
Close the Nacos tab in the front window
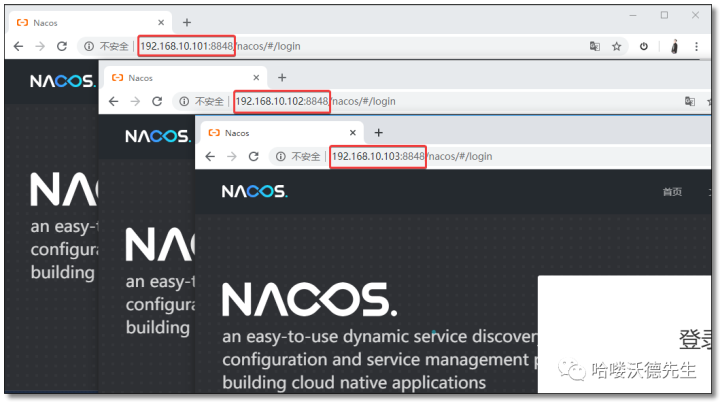click(x=353, y=133)
